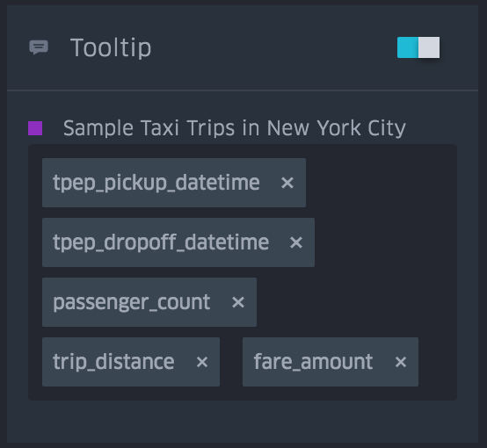Click the tpep_dropoff_datetime tag label
Viewport: 487px width, 448px height.
pos(161,242)
